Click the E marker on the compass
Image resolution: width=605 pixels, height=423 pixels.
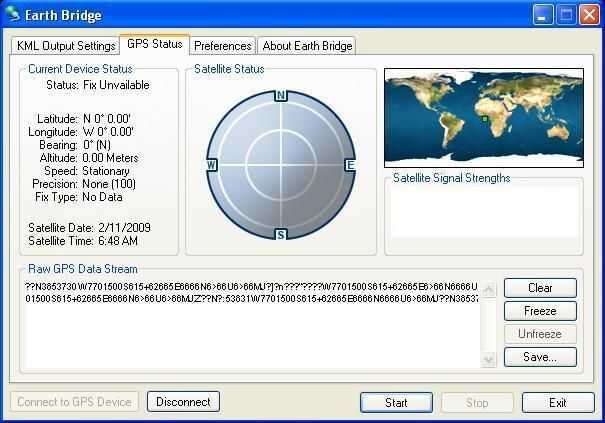(x=350, y=165)
